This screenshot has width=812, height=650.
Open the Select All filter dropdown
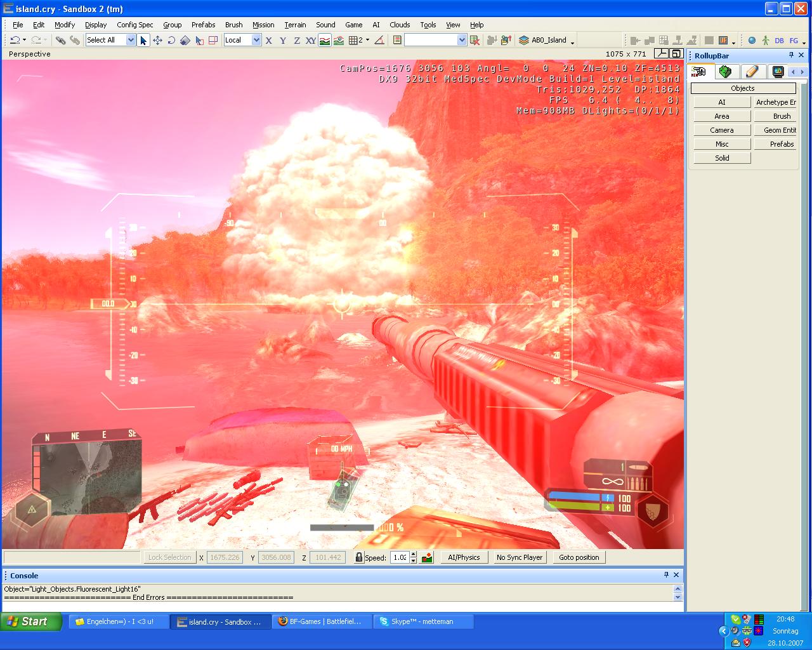click(131, 40)
